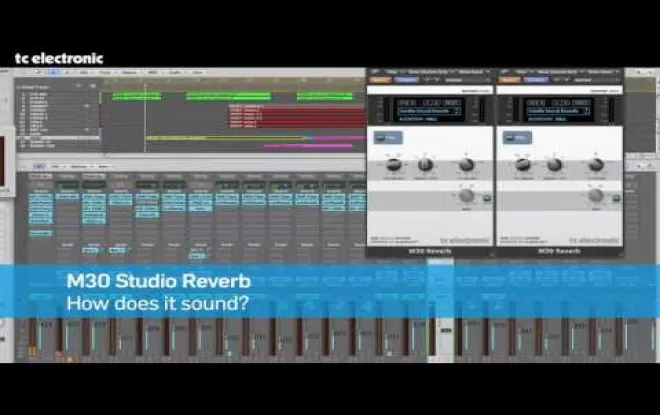Select the long yellow region in the arrange area
Image resolution: width=660 pixels, height=415 pixels.
(x=227, y=138)
